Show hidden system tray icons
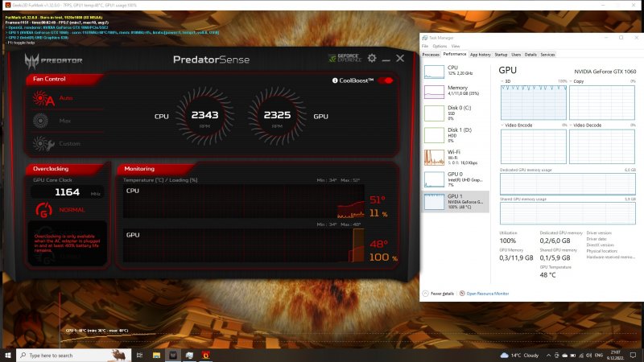The width and height of the screenshot is (644, 362). pyautogui.click(x=548, y=356)
